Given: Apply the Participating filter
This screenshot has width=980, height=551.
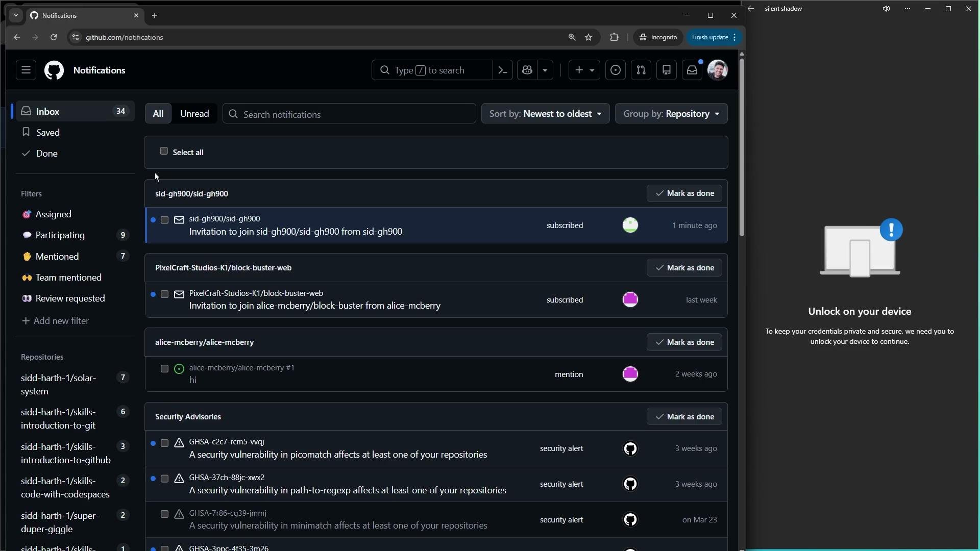Looking at the screenshot, I should (x=75, y=235).
